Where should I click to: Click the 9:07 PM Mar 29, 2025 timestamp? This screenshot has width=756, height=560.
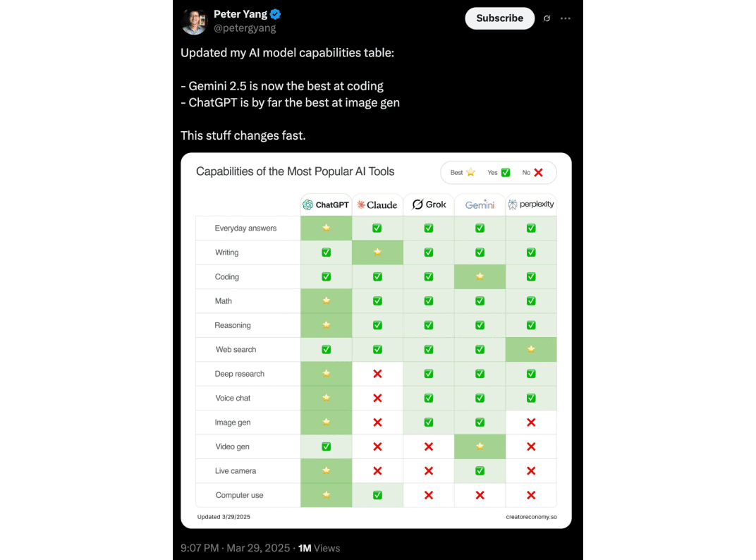[236, 548]
